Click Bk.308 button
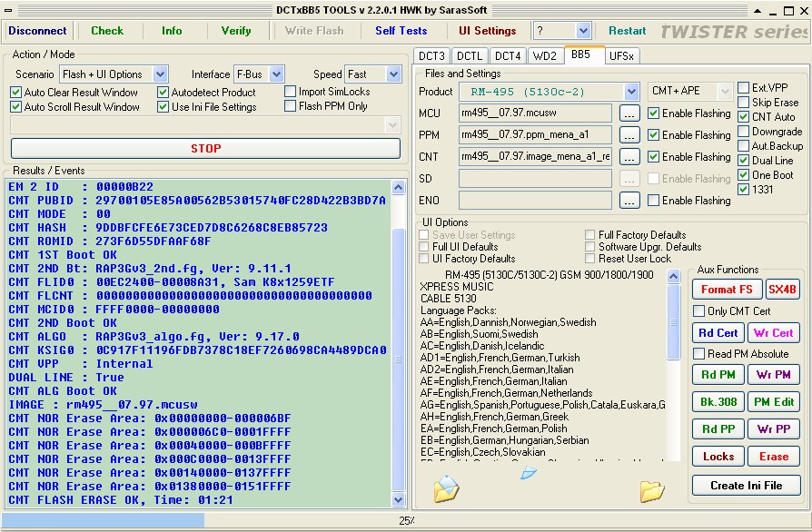 click(x=718, y=401)
